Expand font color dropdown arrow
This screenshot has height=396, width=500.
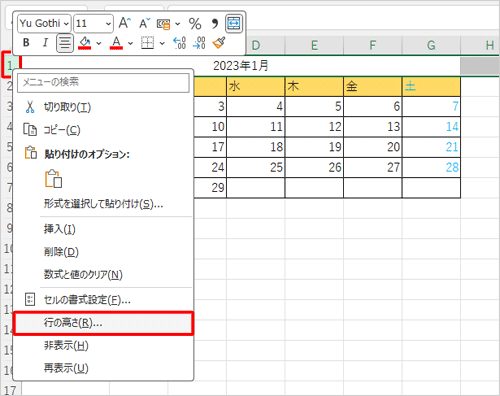pyautogui.click(x=130, y=43)
